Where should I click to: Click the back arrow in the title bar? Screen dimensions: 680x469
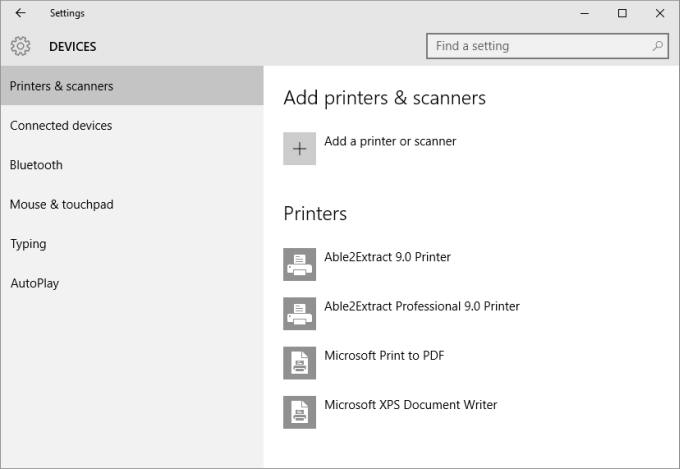pos(20,13)
